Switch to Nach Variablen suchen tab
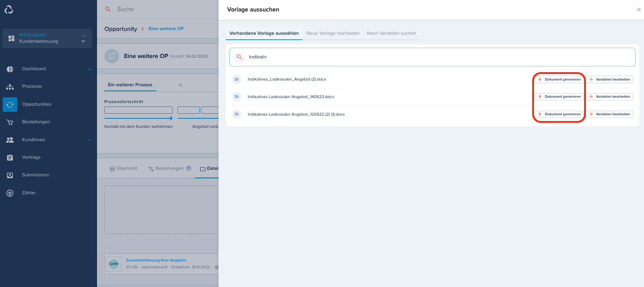 (392, 33)
